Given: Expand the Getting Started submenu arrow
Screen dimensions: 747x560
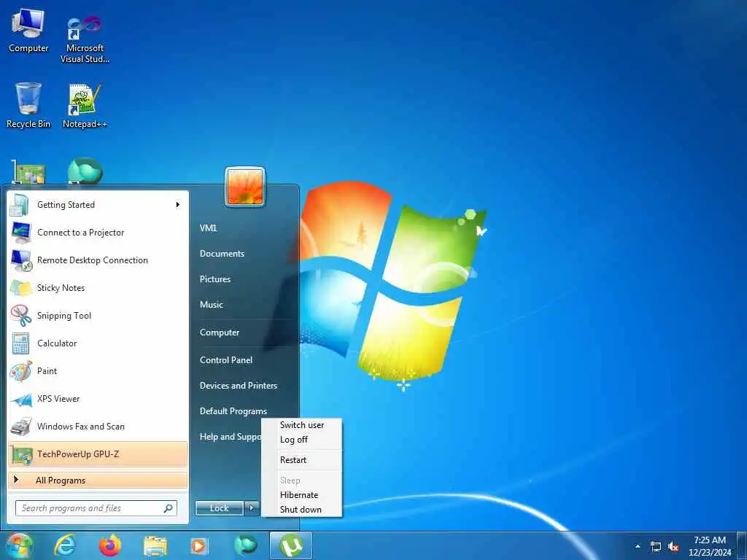Looking at the screenshot, I should (x=178, y=205).
